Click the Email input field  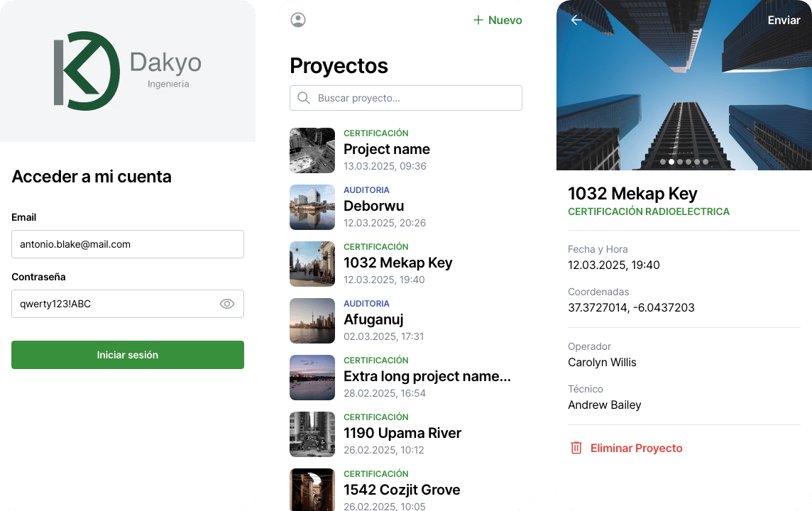tap(127, 244)
